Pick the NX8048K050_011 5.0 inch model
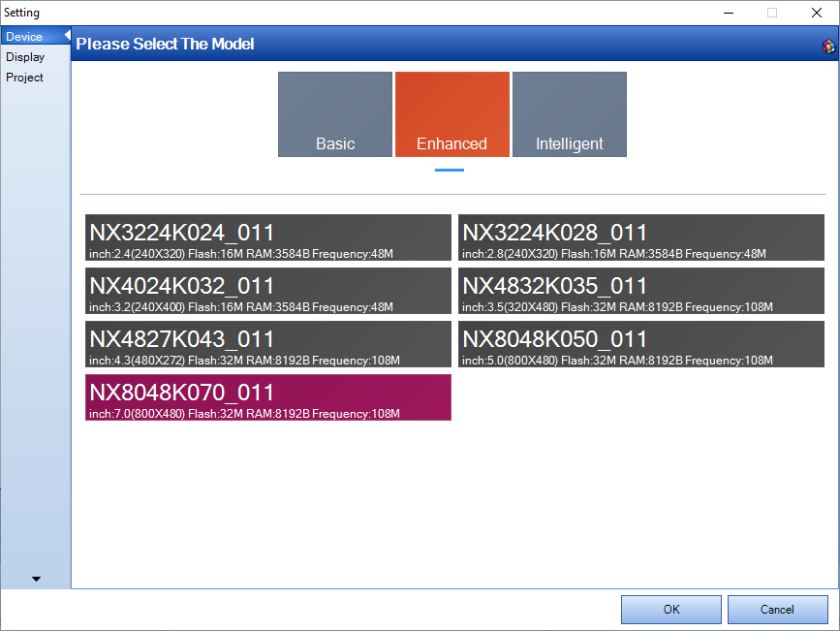The image size is (840, 631). [x=640, y=345]
